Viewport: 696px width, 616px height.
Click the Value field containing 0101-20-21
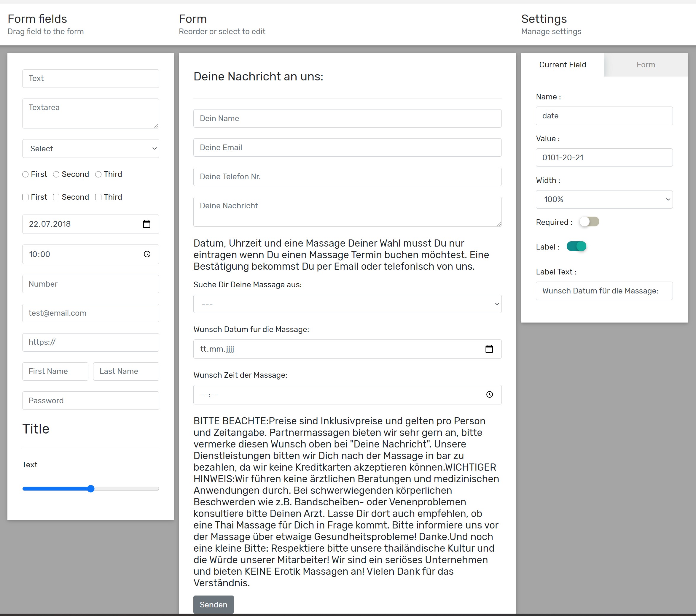[x=604, y=157]
